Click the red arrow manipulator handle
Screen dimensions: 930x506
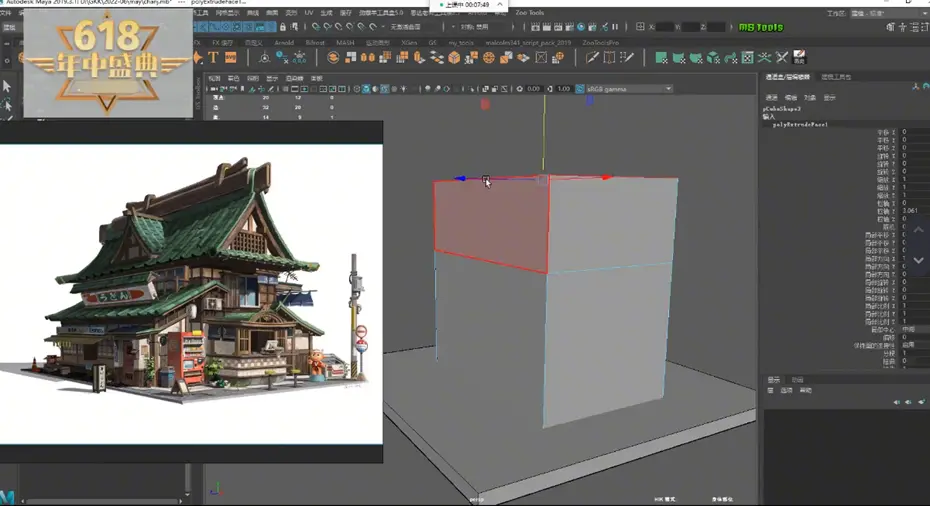pos(606,177)
